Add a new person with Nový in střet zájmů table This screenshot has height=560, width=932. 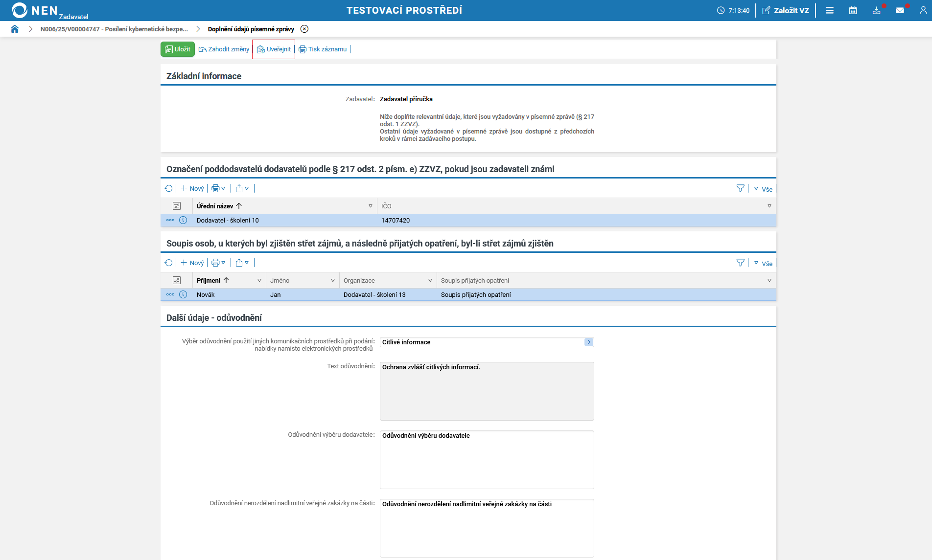pyautogui.click(x=192, y=263)
